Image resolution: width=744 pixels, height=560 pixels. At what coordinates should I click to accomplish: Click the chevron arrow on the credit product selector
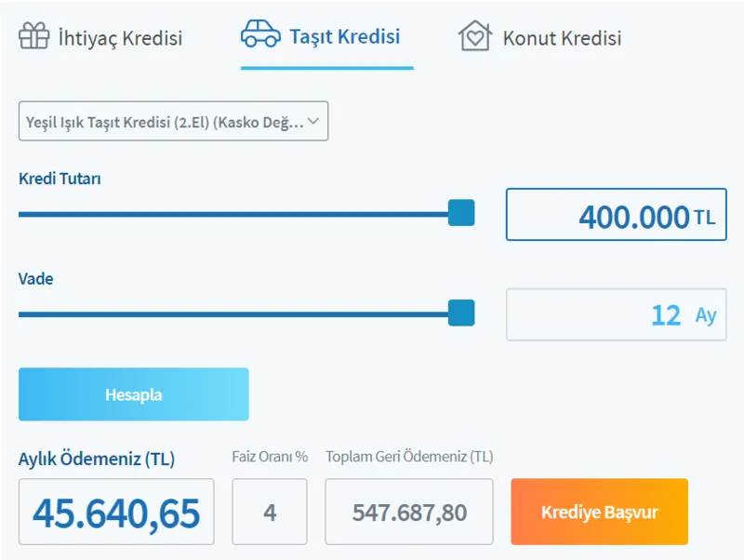[315, 121]
